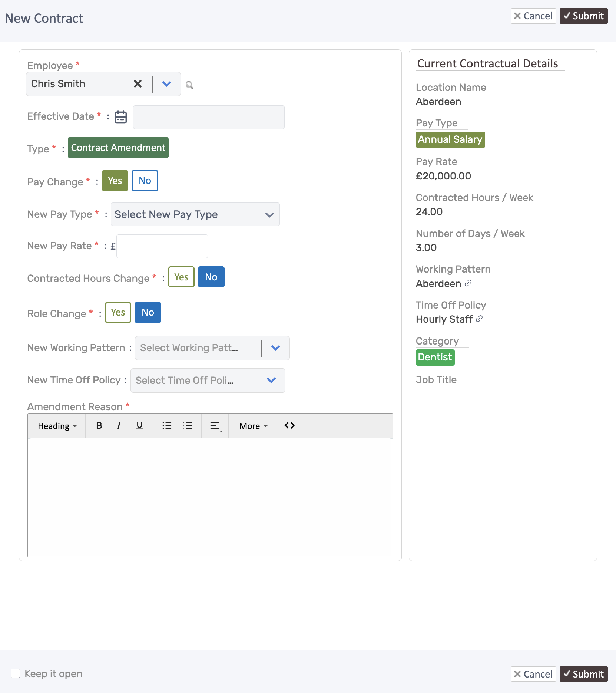Click the employee search magnifier icon
This screenshot has height=695, width=616.
pyautogui.click(x=190, y=85)
